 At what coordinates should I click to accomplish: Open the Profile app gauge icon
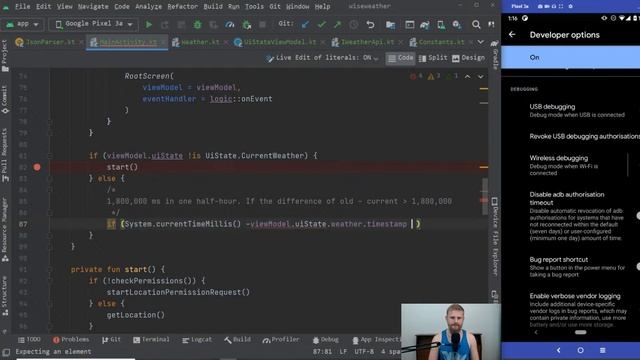click(230, 24)
